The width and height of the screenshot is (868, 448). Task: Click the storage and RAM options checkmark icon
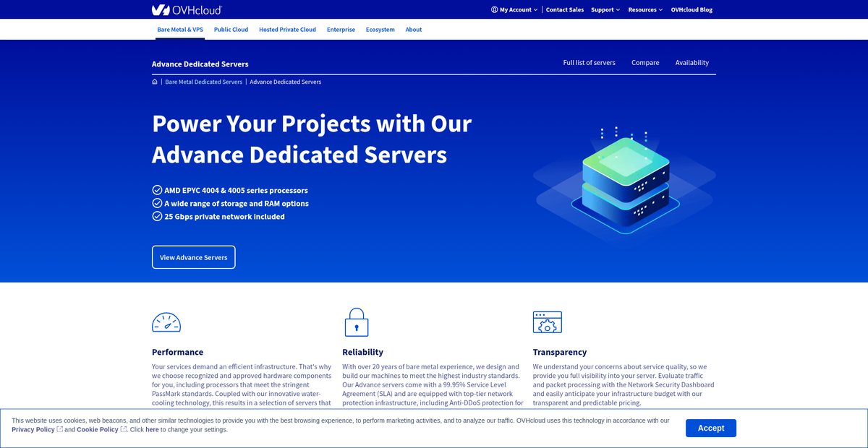(x=157, y=203)
